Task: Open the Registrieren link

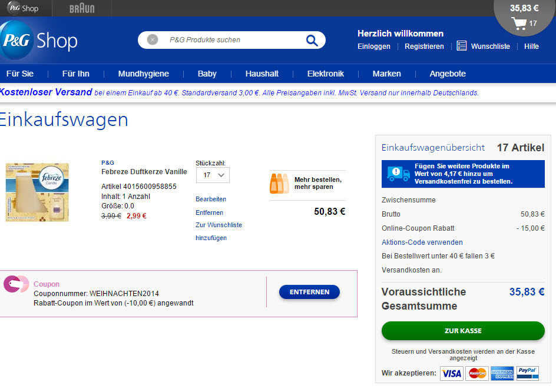Action: pyautogui.click(x=424, y=46)
